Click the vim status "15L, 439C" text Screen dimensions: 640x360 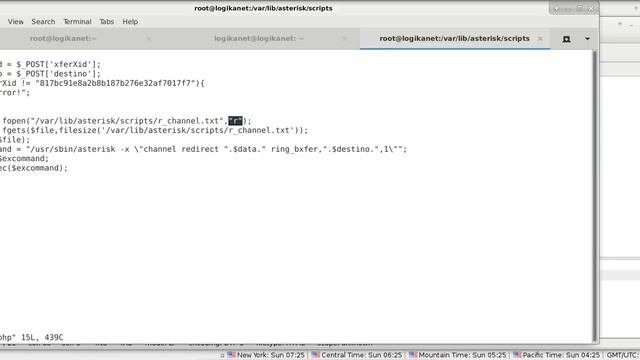42,338
